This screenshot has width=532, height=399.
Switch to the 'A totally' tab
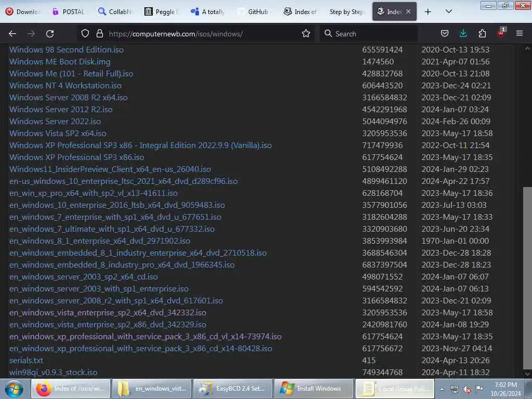pyautogui.click(x=208, y=11)
